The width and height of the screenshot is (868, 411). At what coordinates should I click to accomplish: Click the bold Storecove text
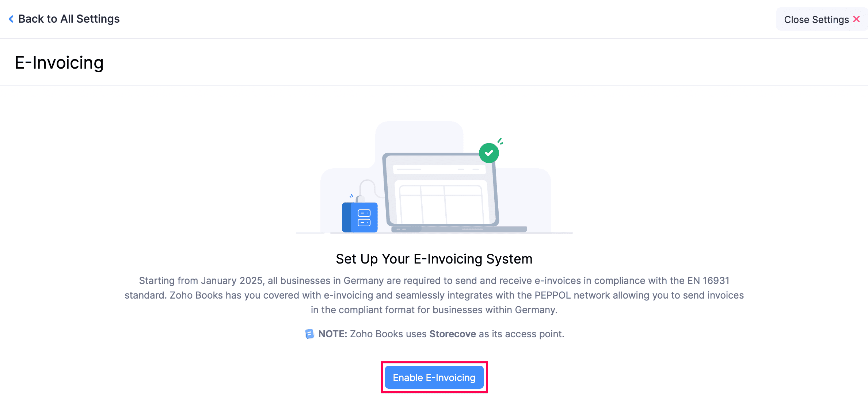(452, 334)
